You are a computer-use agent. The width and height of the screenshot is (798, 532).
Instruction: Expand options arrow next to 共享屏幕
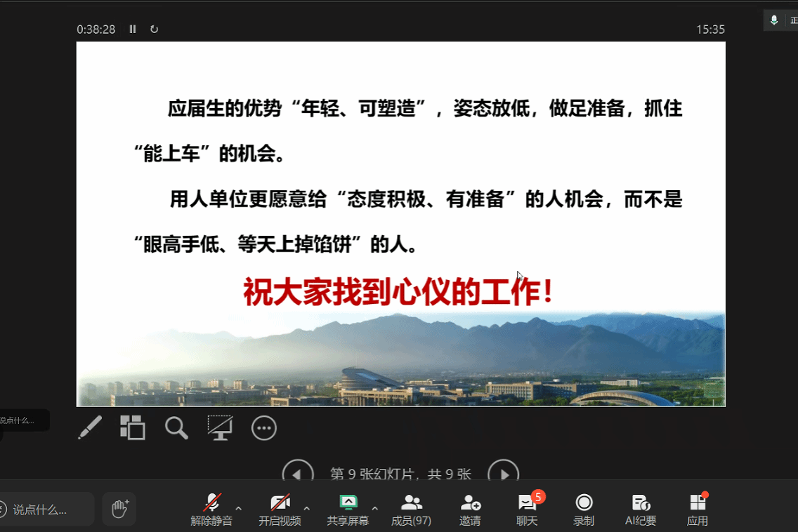click(x=374, y=507)
